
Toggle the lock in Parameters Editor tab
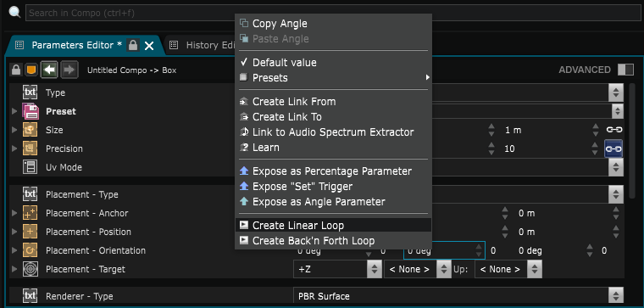point(133,45)
